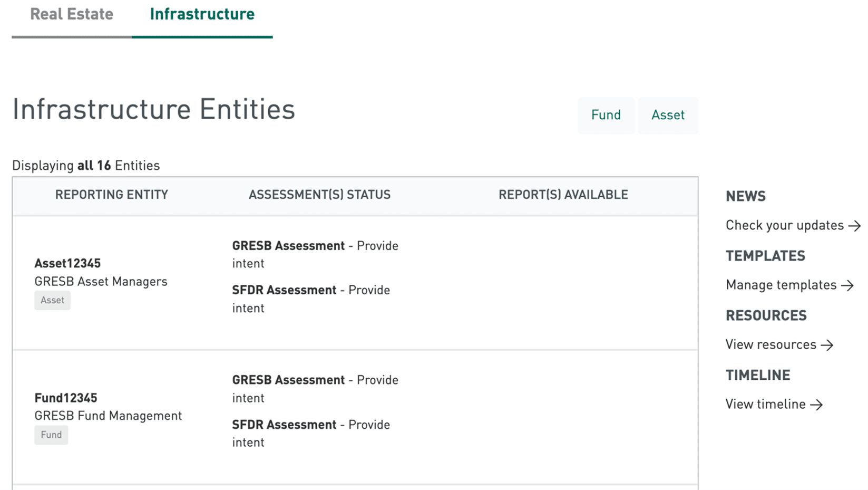Image resolution: width=868 pixels, height=490 pixels.
Task: Click the Fund tag under Fund12345
Action: click(x=51, y=435)
